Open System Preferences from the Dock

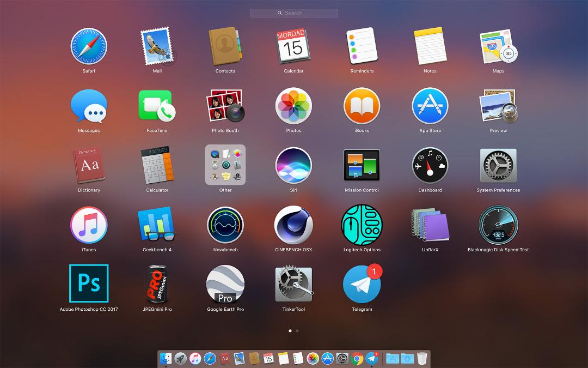(x=342, y=358)
